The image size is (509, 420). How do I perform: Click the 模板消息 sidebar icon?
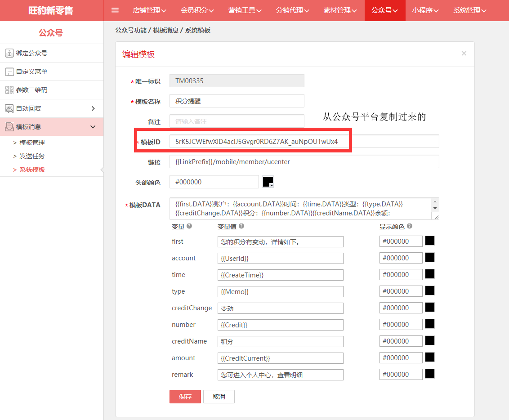tap(9, 127)
